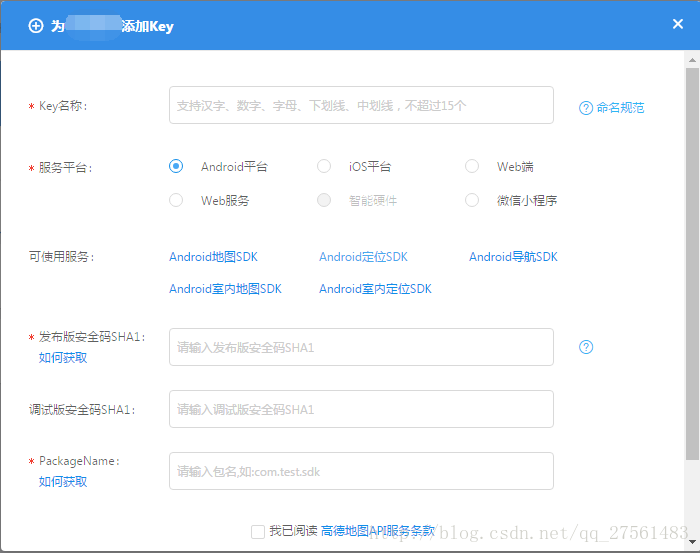Click 如何获取 under PackageName

63,481
